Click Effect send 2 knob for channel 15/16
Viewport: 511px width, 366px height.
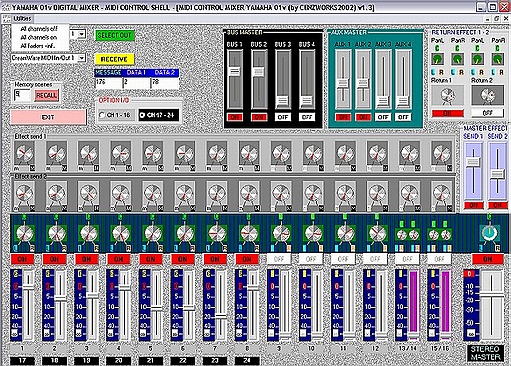point(441,193)
